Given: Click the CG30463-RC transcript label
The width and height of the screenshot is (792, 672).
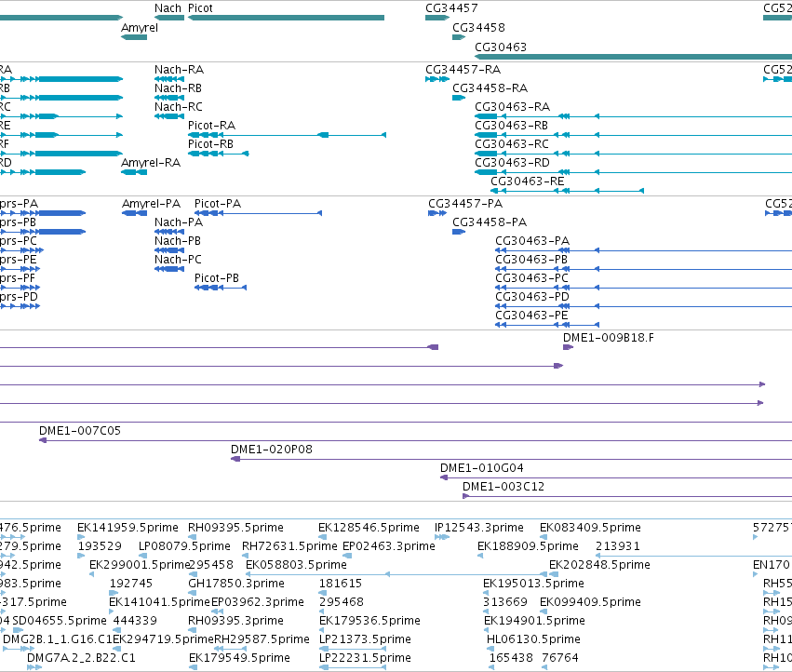Looking at the screenshot, I should click(x=512, y=144).
